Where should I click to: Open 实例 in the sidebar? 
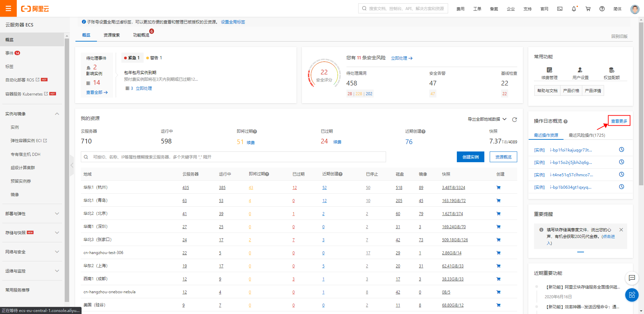[x=15, y=127]
